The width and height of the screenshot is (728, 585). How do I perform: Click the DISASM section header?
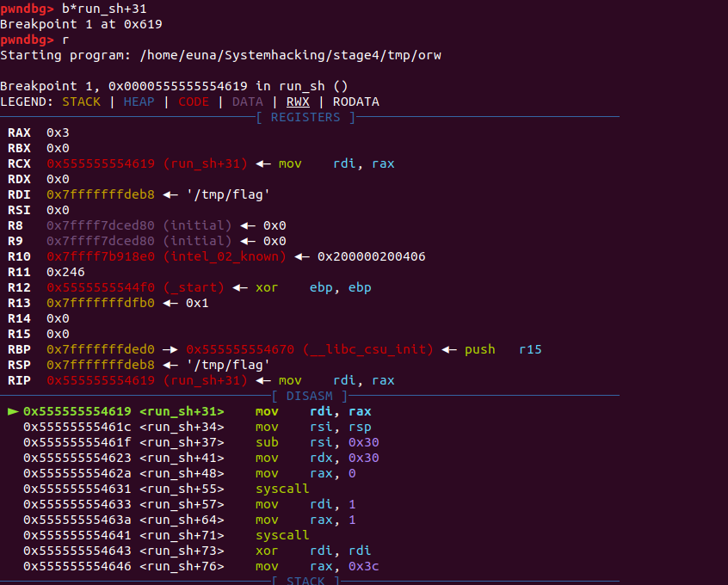[x=309, y=396]
